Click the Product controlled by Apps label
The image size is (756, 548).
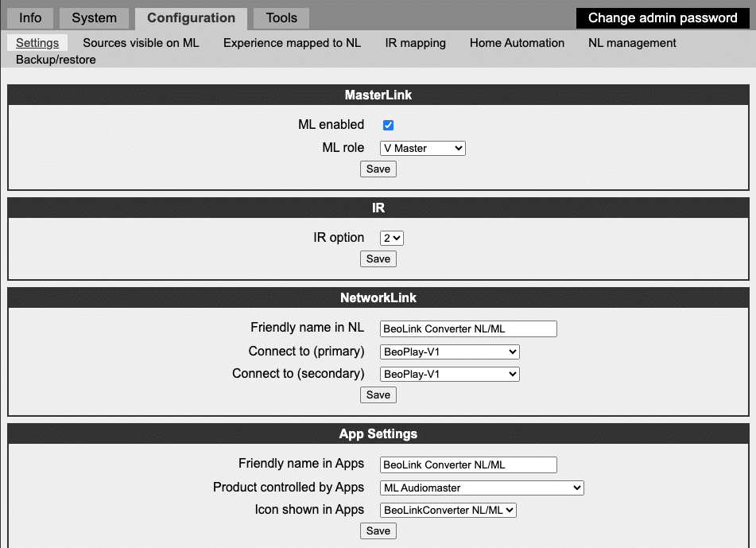click(x=289, y=488)
